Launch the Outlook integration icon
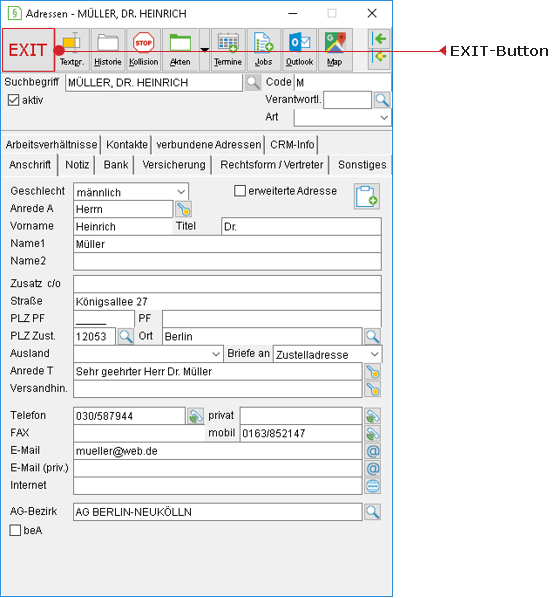This screenshot has height=598, width=560. click(x=299, y=50)
